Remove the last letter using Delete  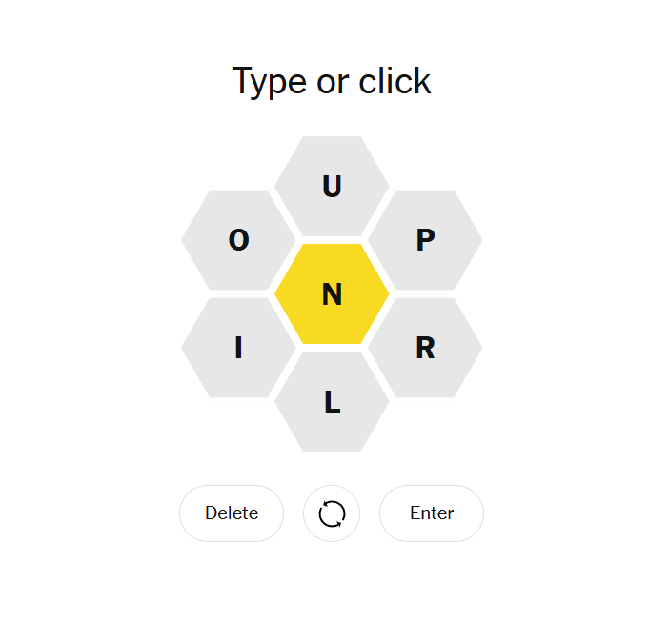[x=232, y=513]
